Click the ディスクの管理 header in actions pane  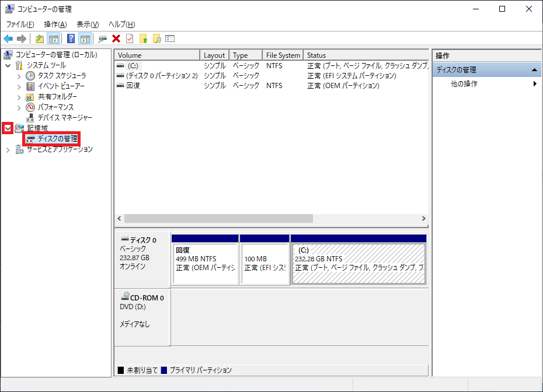tap(486, 70)
